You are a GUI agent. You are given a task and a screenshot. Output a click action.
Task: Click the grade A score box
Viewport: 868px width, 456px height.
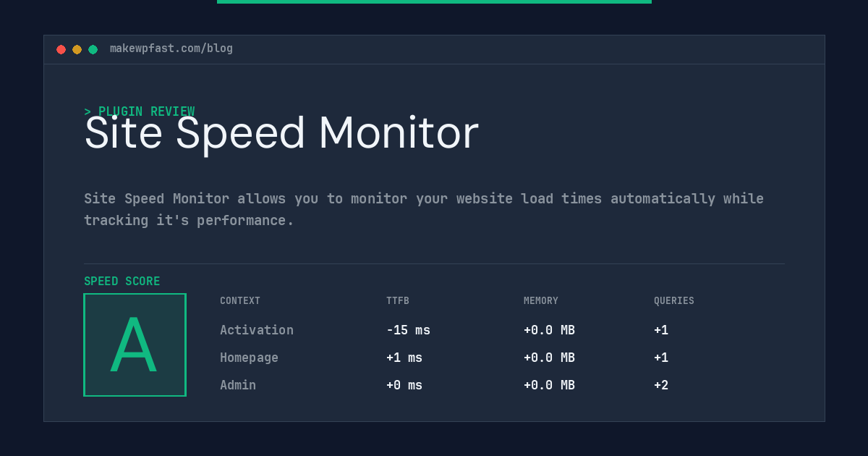tap(135, 345)
